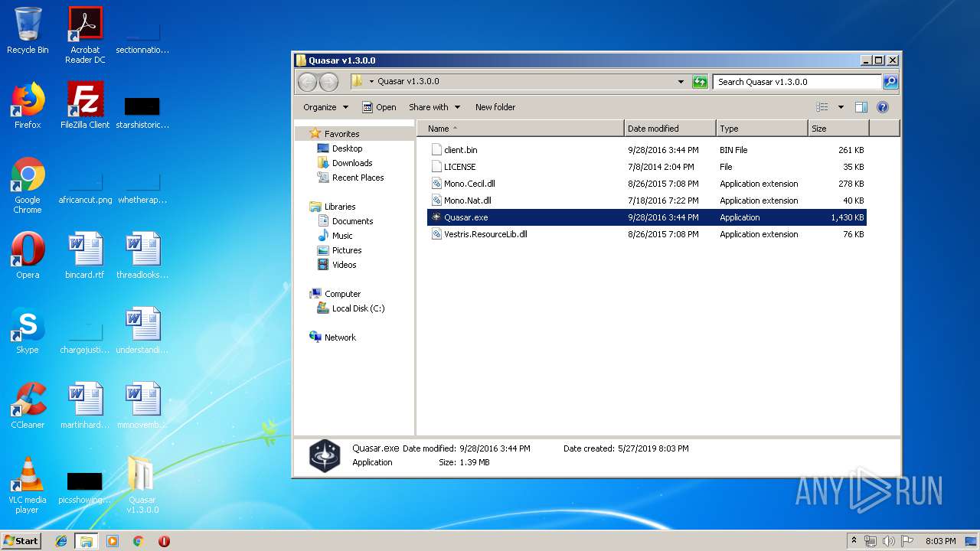This screenshot has width=980, height=551.
Task: Select bincard.rtf document on desktop
Action: [x=85, y=256]
